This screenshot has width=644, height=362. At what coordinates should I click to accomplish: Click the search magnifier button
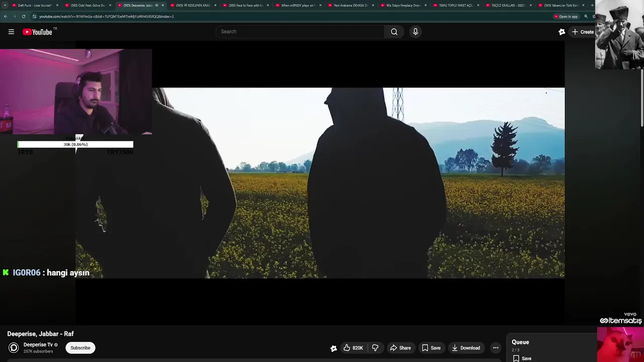[394, 32]
